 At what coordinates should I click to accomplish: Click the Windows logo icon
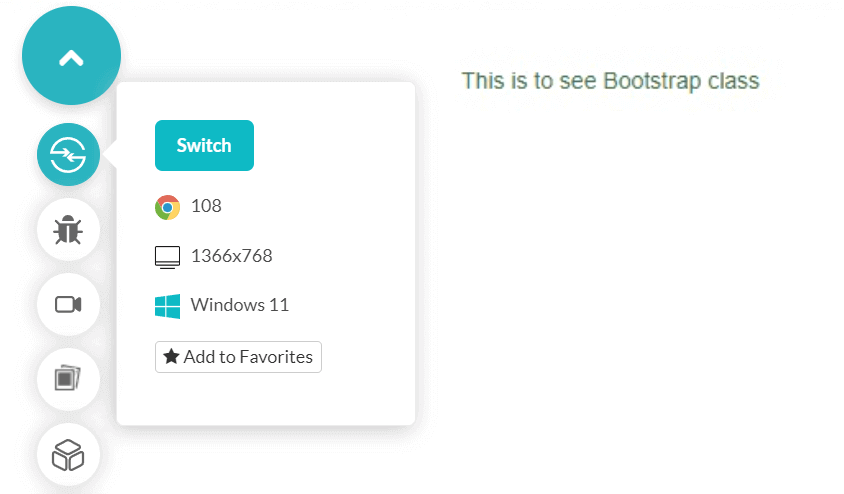167,306
